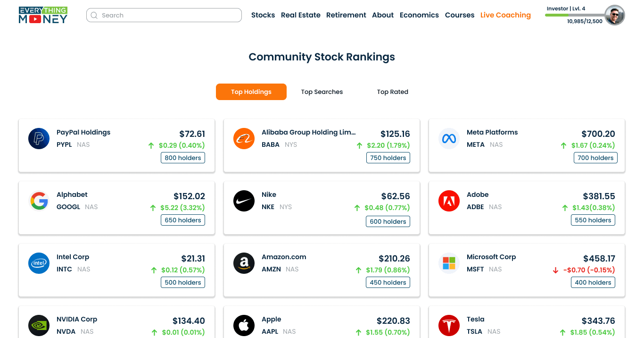644x338 pixels.
Task: Click the Live Coaching link
Action: (505, 15)
